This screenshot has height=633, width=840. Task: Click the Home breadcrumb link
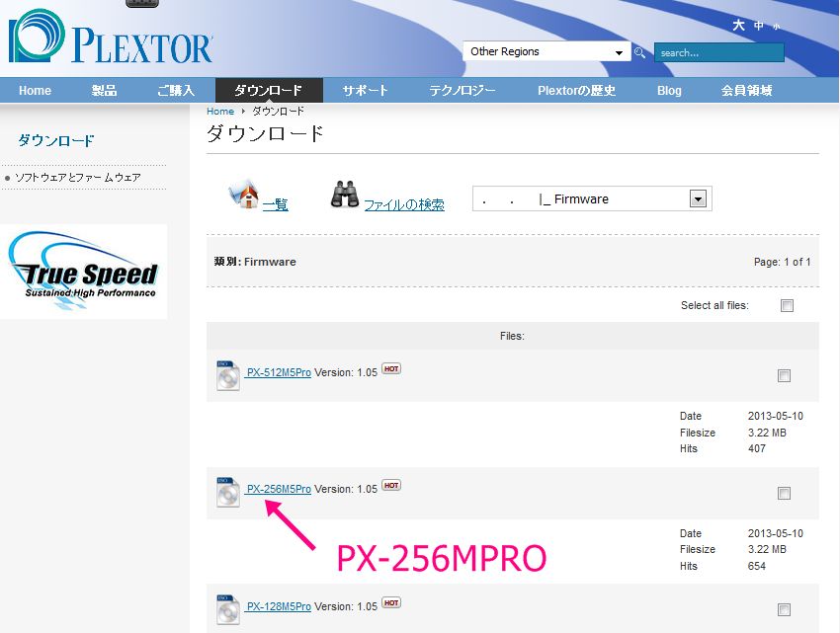point(220,112)
